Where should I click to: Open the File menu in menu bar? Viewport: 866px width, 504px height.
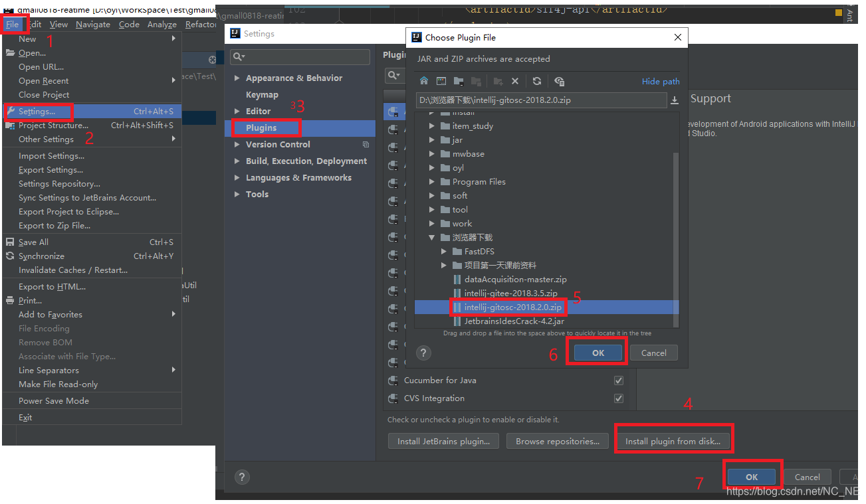pos(13,25)
